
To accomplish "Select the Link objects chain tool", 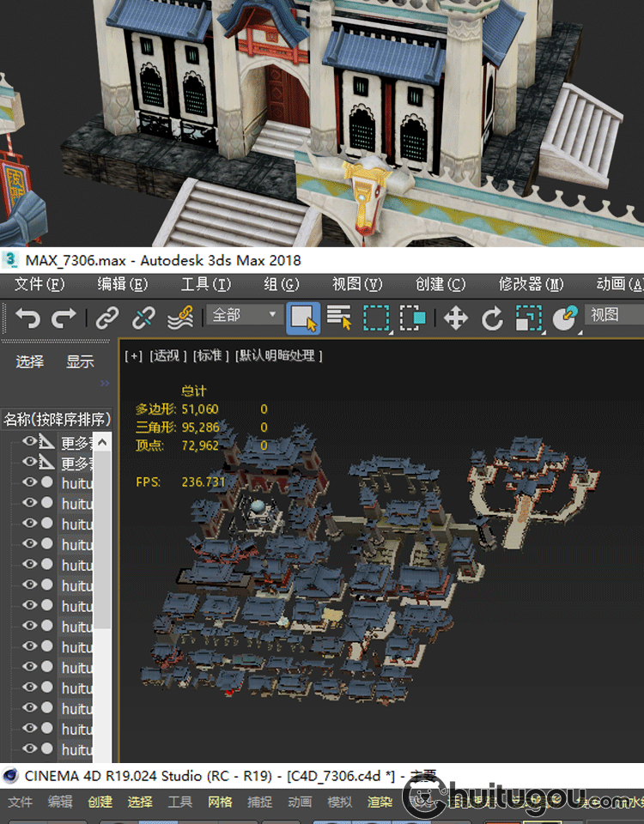I will tap(106, 318).
